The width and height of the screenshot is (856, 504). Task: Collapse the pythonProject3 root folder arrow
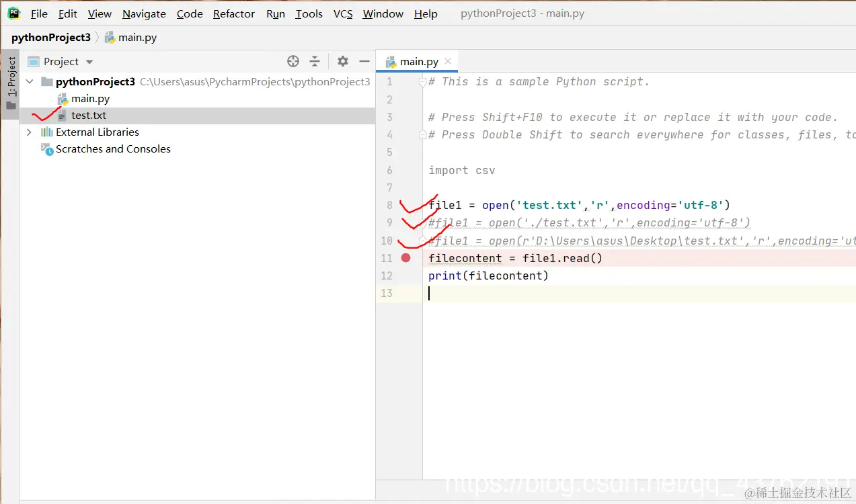tap(30, 81)
